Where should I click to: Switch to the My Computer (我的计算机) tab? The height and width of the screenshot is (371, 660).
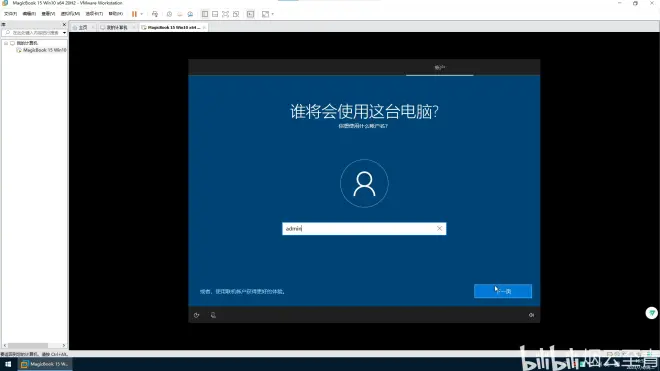coord(117,27)
